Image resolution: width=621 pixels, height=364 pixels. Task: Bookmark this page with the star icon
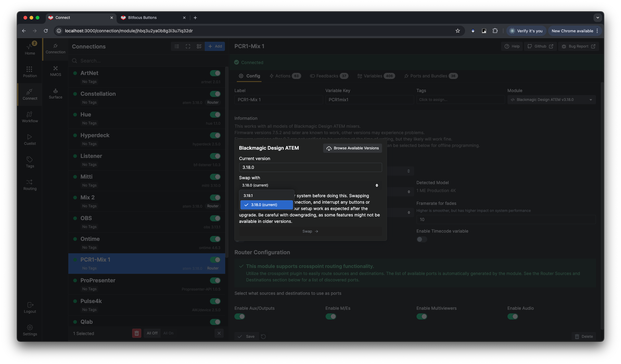[x=457, y=31]
